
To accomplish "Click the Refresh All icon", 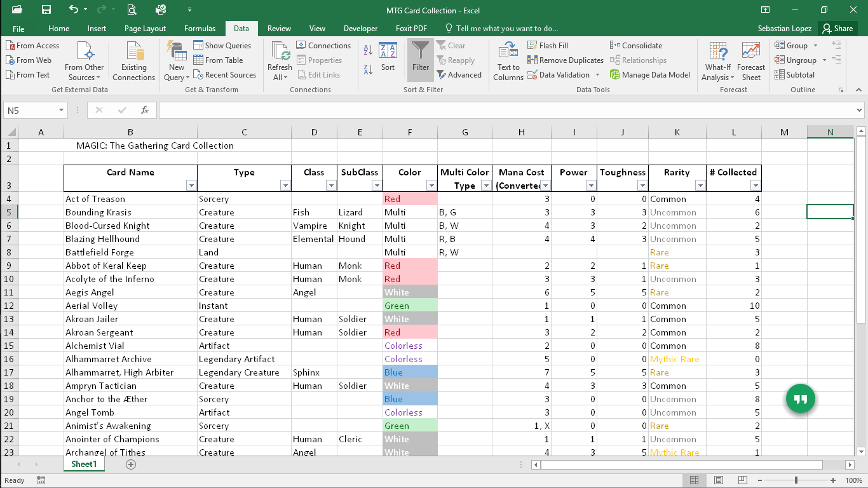I will (280, 51).
